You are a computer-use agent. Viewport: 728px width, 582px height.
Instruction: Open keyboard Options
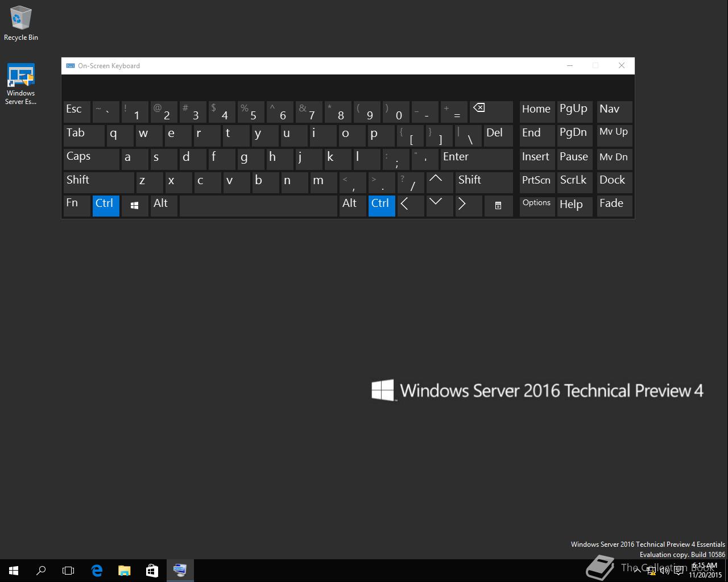point(537,206)
